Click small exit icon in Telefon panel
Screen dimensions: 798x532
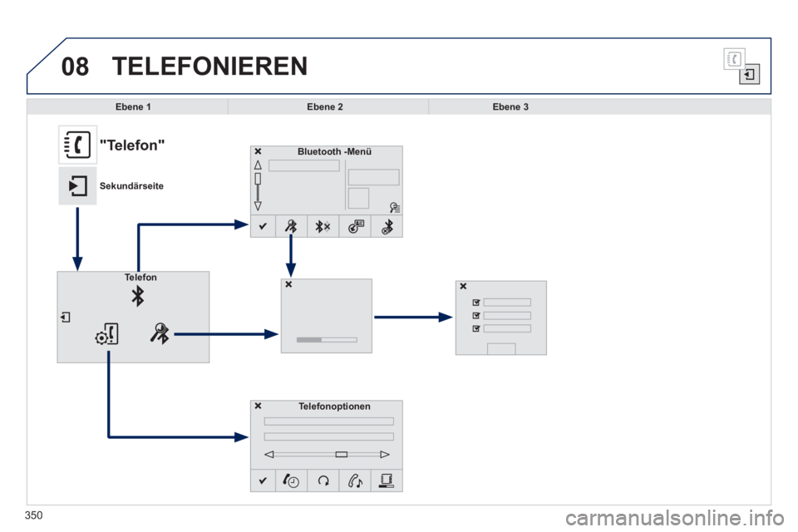[x=65, y=318]
